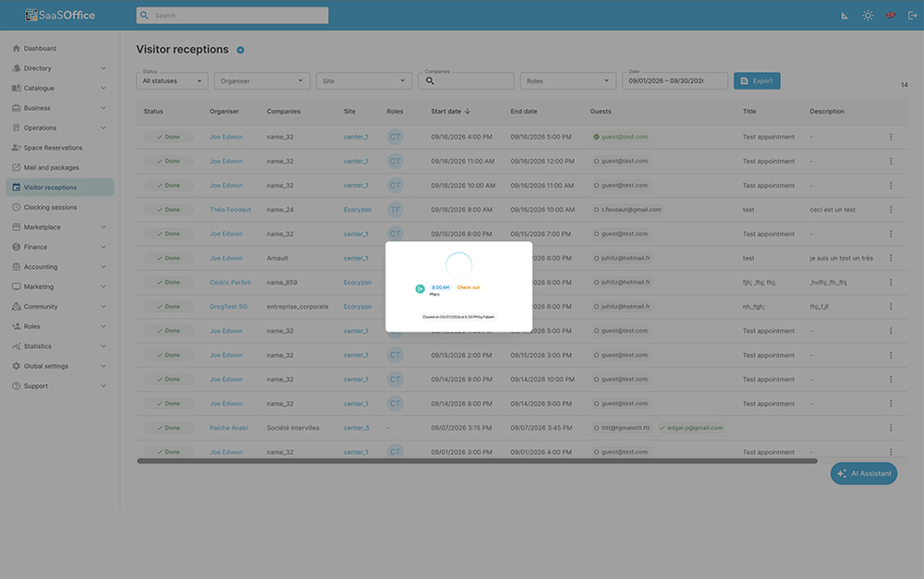Open row menu for Cédric Perfeti reception

891,283
